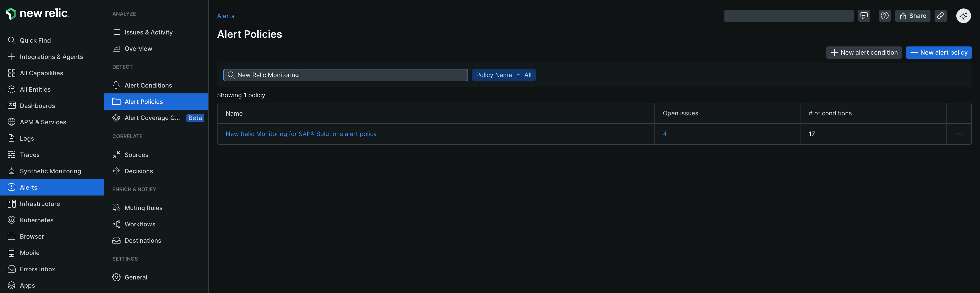The width and height of the screenshot is (980, 293).
Task: Open the SAP Solutions alert policy
Action: [x=301, y=134]
